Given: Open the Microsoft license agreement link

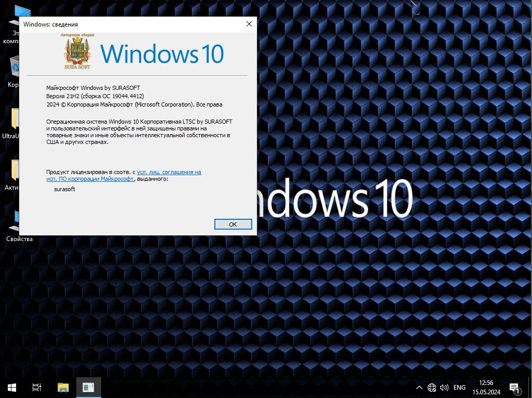Looking at the screenshot, I should point(169,172).
